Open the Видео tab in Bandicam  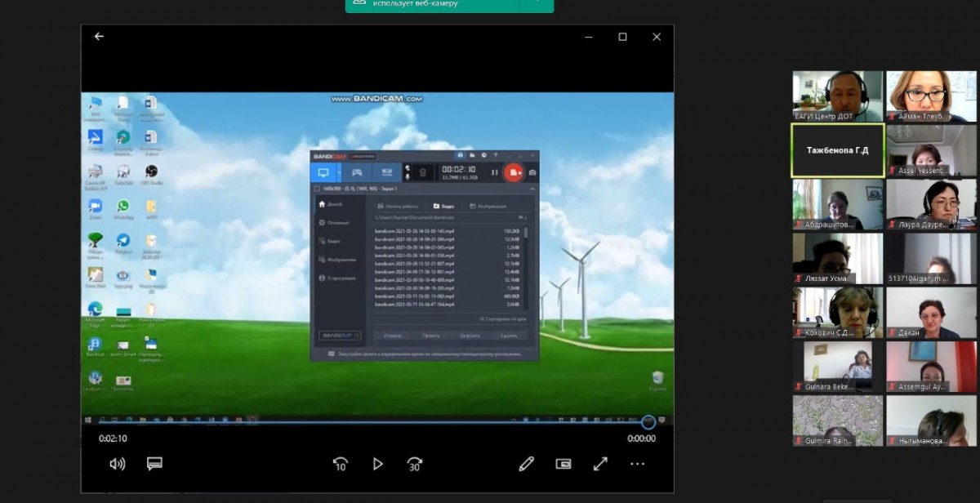443,207
